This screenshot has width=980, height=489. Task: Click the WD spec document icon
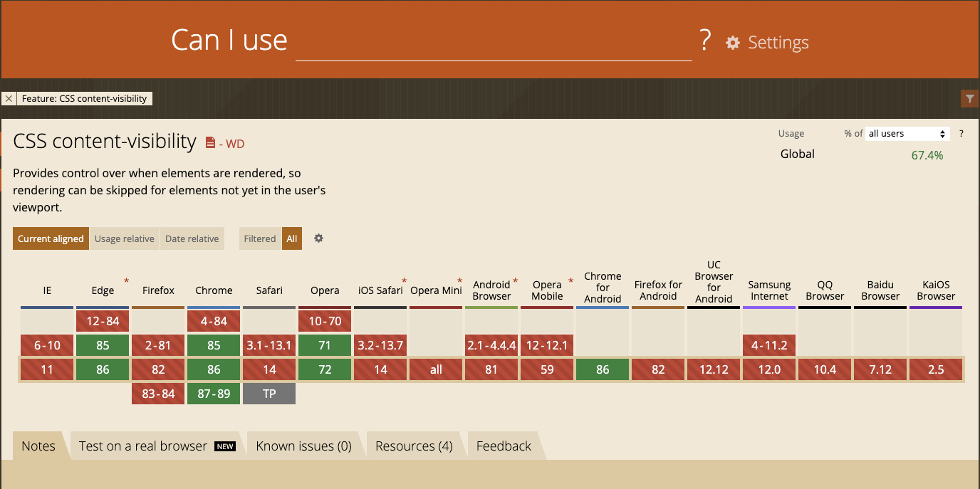tap(210, 143)
